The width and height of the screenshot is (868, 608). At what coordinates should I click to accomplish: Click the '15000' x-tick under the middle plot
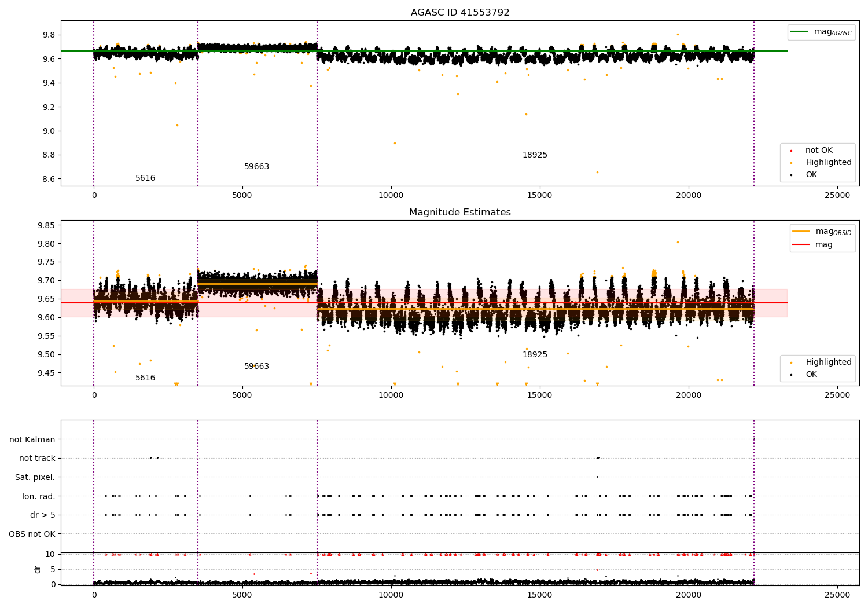click(540, 395)
